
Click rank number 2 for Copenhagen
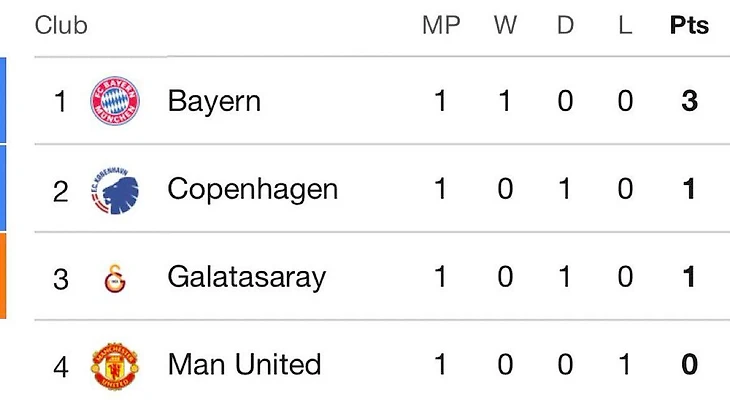61,191
